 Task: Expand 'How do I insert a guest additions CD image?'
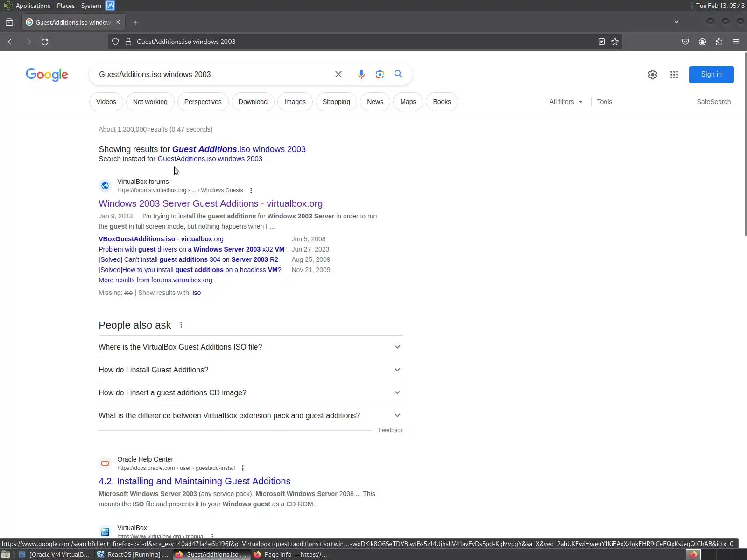(x=251, y=392)
